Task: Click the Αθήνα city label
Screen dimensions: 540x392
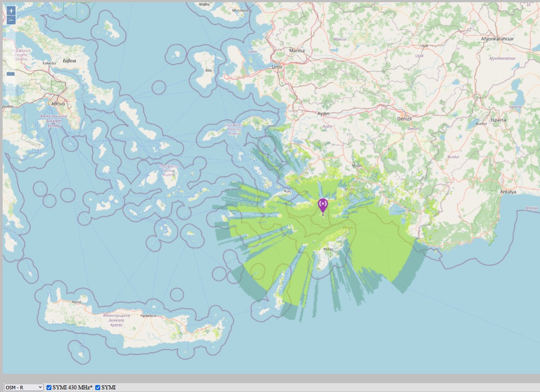Action: [58, 104]
